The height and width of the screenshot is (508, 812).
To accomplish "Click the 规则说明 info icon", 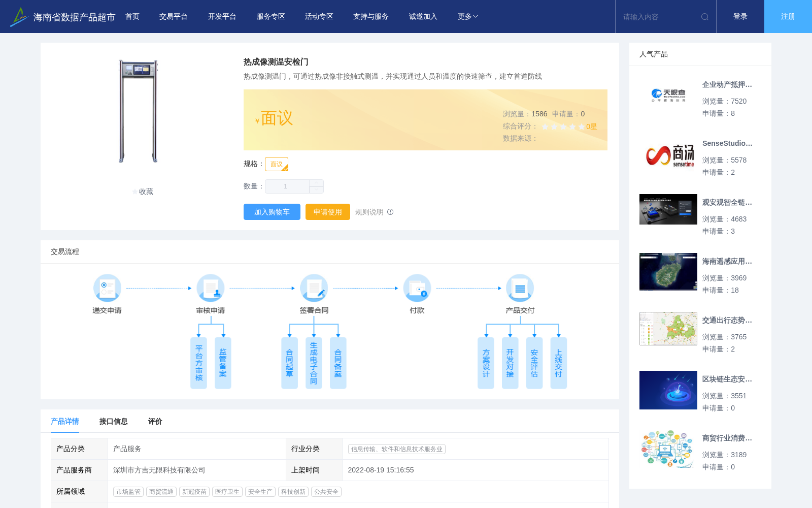I will click(390, 212).
